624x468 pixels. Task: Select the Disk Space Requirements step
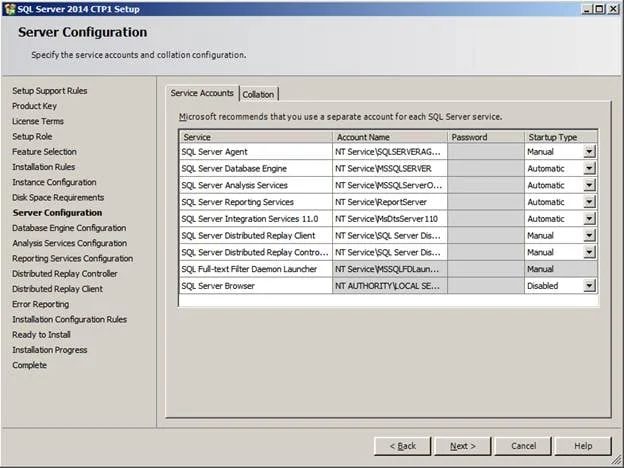[58, 197]
